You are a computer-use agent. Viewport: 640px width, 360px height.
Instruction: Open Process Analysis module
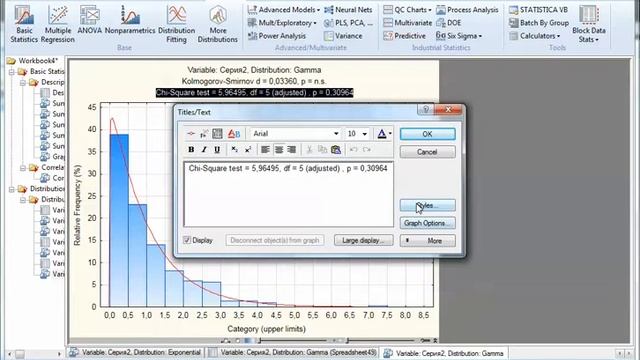(x=467, y=9)
